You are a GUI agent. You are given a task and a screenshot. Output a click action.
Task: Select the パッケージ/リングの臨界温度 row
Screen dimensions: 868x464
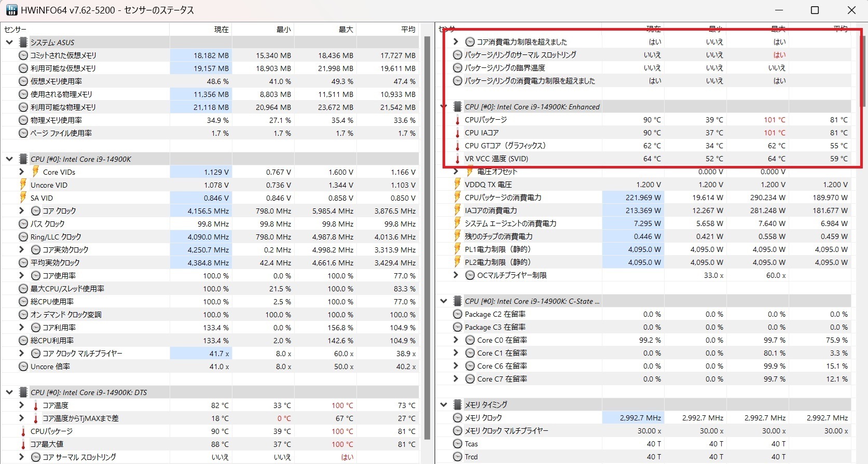coord(644,67)
